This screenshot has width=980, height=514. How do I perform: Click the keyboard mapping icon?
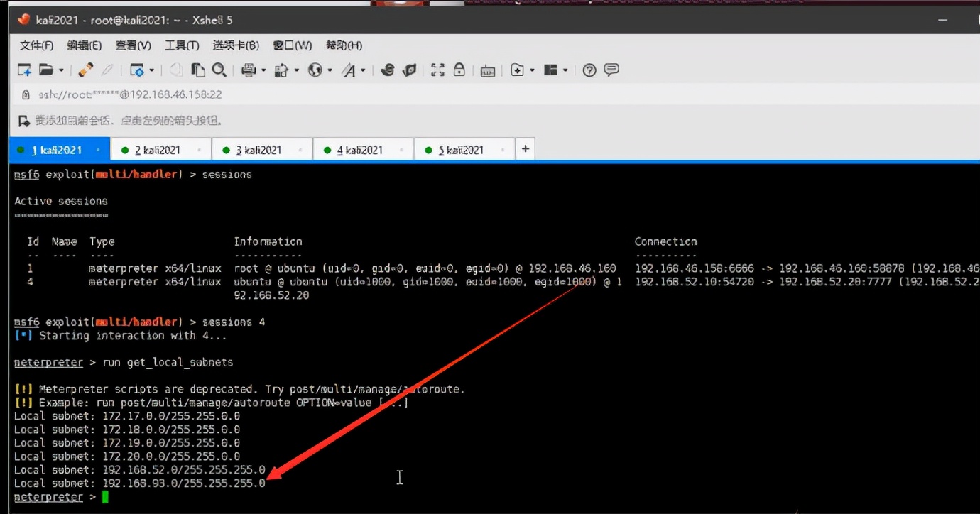(x=487, y=70)
